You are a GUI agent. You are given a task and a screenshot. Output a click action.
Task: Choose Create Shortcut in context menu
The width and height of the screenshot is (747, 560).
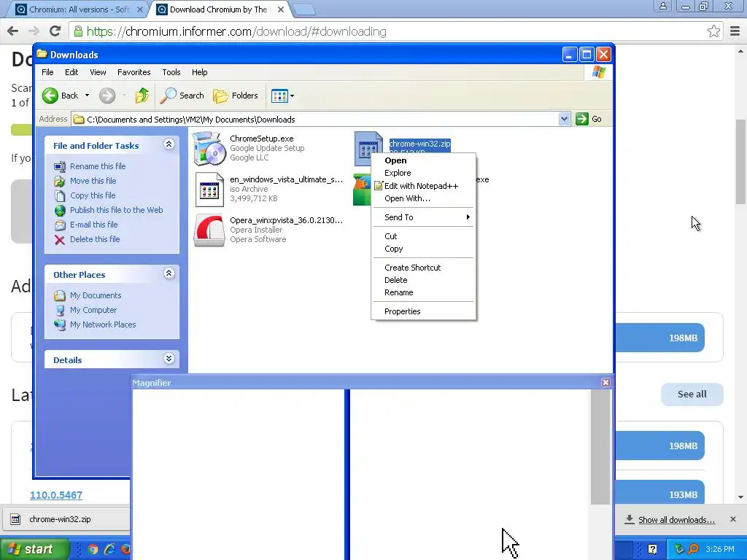click(x=424, y=268)
